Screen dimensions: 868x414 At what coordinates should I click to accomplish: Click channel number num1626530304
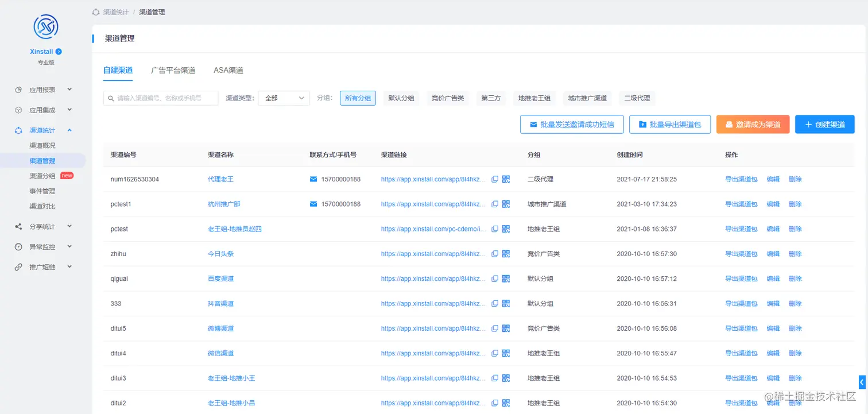click(x=135, y=179)
